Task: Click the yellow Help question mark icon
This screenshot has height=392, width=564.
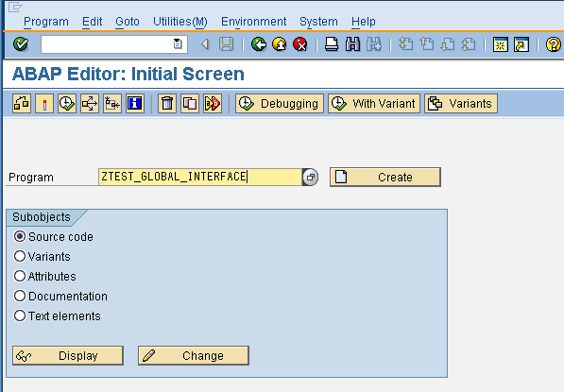Action: point(554,44)
